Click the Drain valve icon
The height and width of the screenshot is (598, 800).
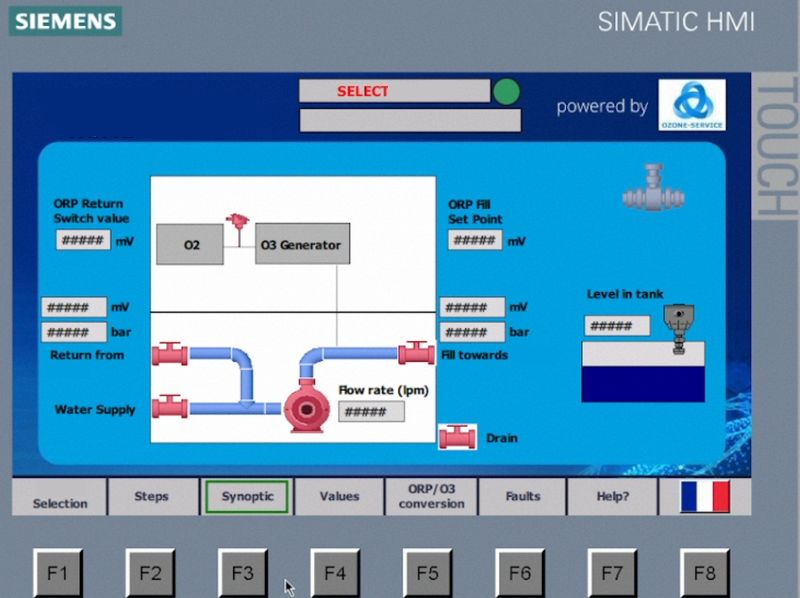click(458, 437)
